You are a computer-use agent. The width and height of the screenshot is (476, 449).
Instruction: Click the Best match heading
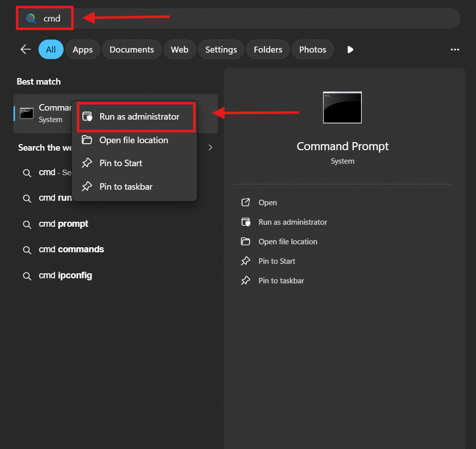39,82
